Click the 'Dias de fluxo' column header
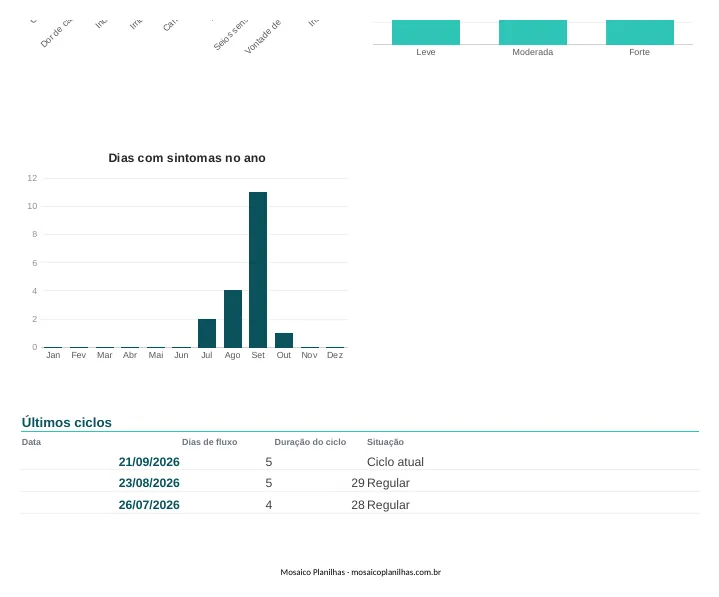The image size is (719, 597). point(210,442)
